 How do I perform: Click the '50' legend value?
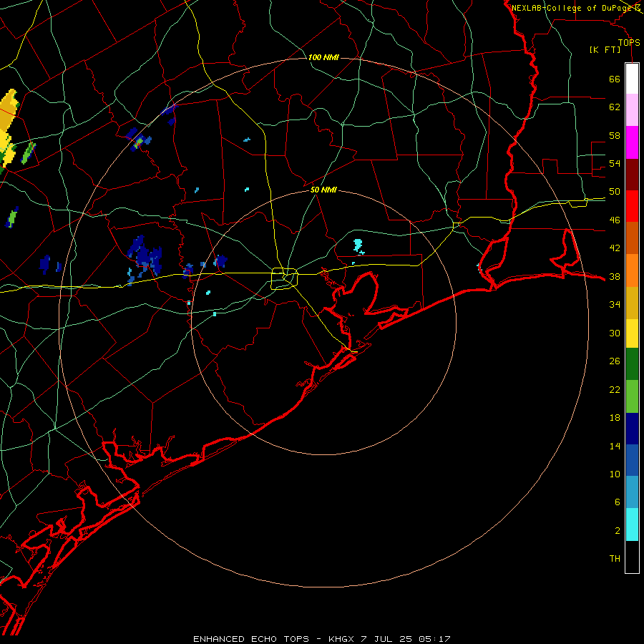point(615,192)
